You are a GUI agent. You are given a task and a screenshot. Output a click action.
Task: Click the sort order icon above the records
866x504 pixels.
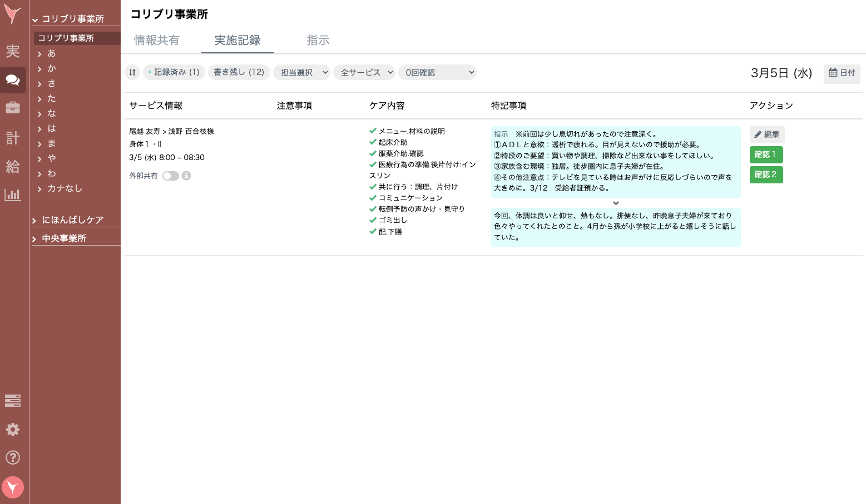(132, 72)
